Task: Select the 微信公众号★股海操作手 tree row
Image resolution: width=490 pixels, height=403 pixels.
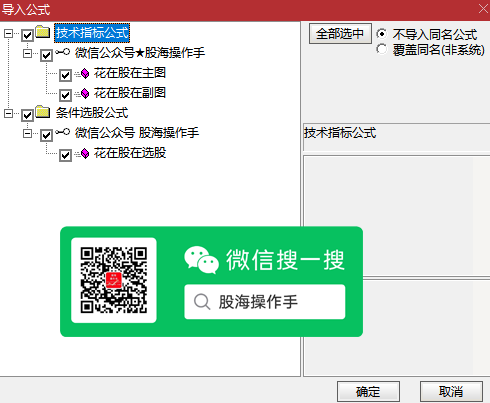Action: [140, 53]
